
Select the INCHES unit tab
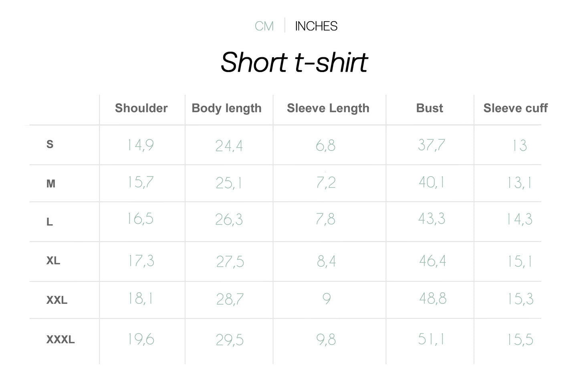[316, 26]
